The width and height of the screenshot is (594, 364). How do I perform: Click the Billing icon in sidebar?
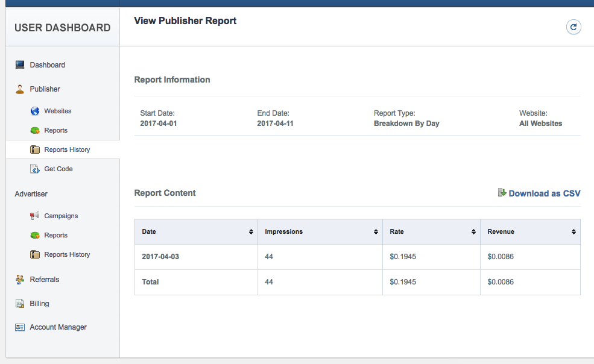tap(20, 304)
